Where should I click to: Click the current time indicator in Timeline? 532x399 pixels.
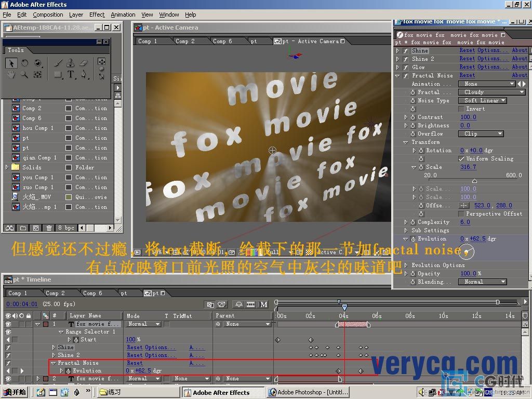tap(344, 308)
